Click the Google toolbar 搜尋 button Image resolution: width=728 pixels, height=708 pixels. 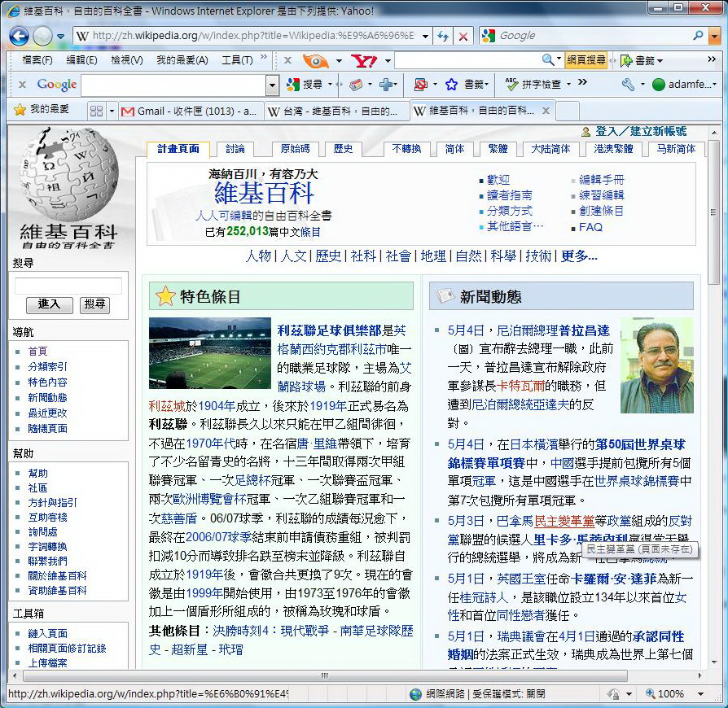pyautogui.click(x=305, y=85)
